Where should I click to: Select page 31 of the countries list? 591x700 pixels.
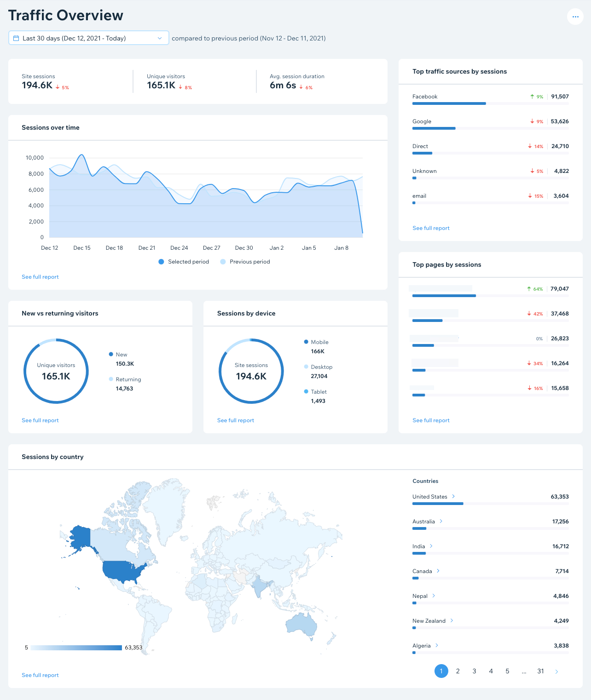tap(540, 671)
